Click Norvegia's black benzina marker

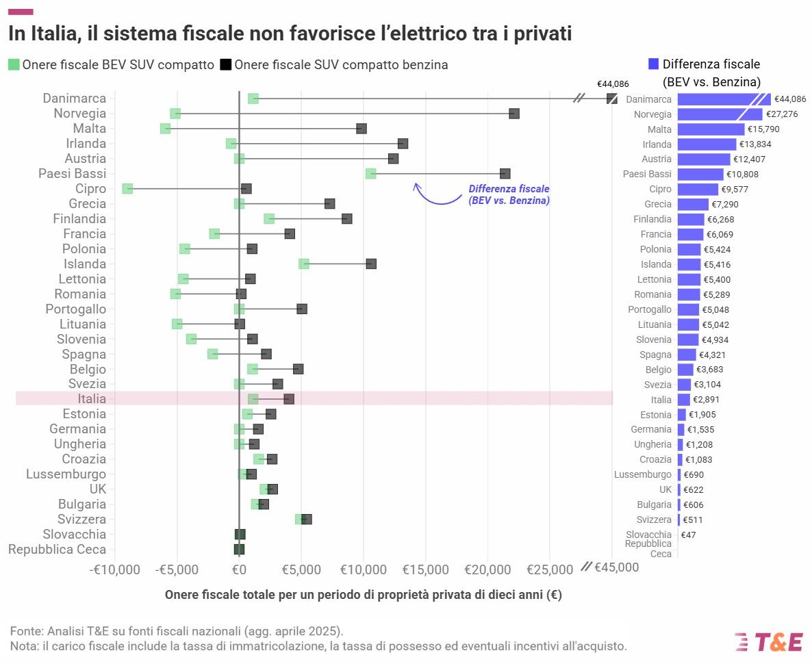coord(514,114)
